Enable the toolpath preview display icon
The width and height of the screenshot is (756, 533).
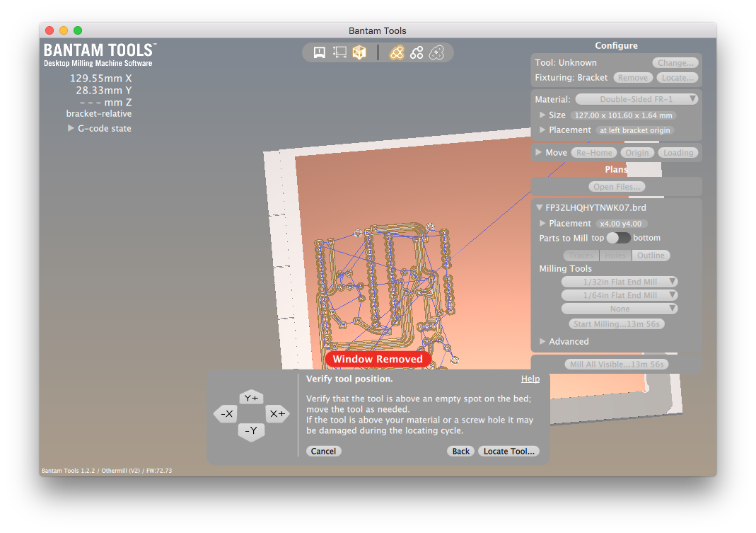tap(397, 52)
